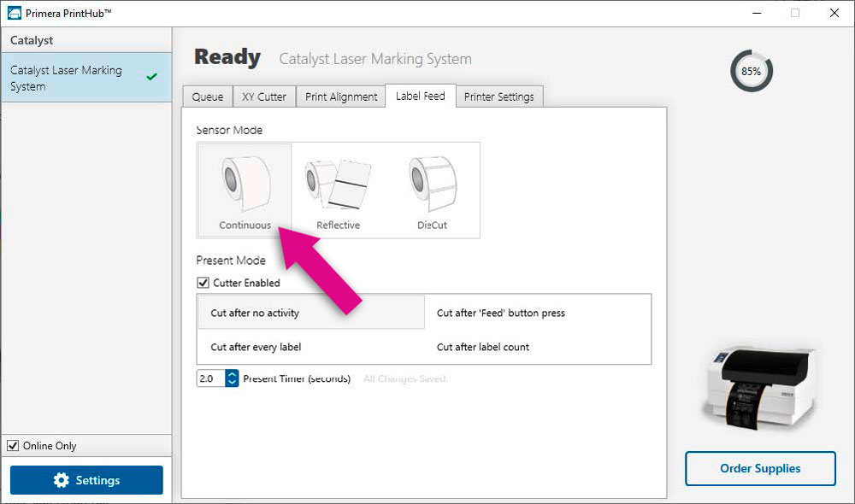
Task: Open the Queue tab
Action: pos(207,97)
